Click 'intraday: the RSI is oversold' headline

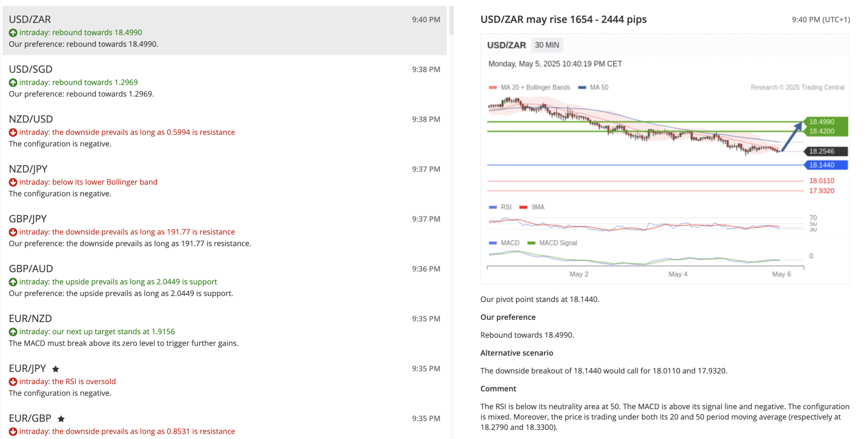pos(67,382)
